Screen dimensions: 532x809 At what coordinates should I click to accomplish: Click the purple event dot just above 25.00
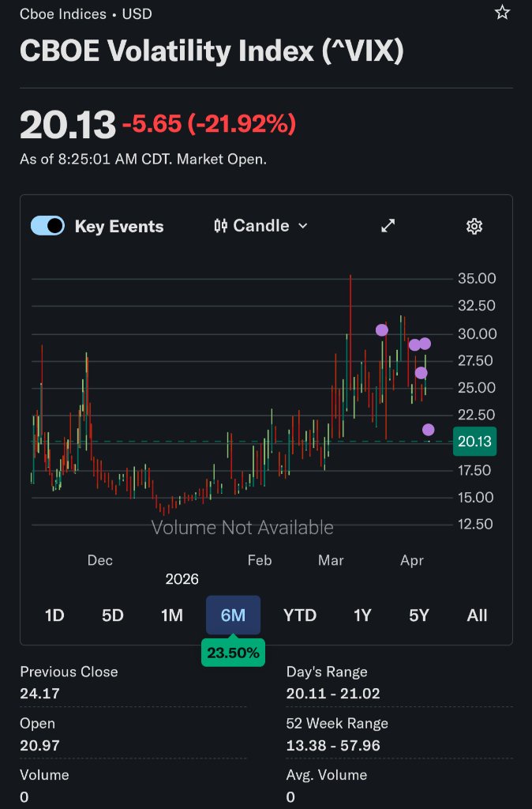pos(421,373)
